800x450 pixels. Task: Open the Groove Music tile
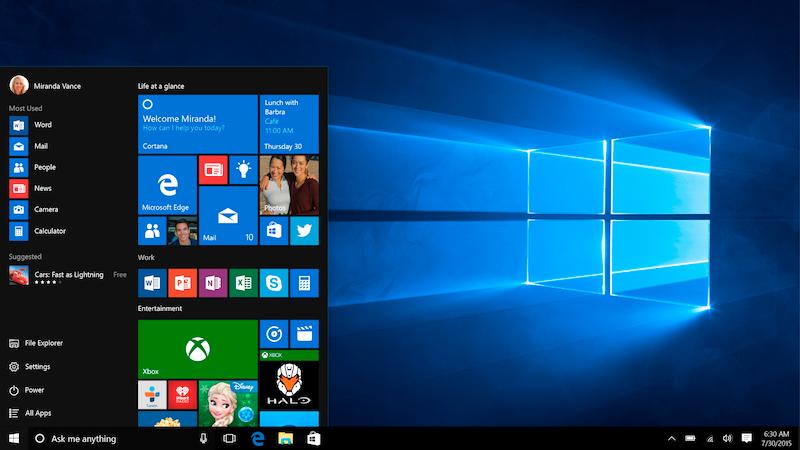pyautogui.click(x=274, y=334)
